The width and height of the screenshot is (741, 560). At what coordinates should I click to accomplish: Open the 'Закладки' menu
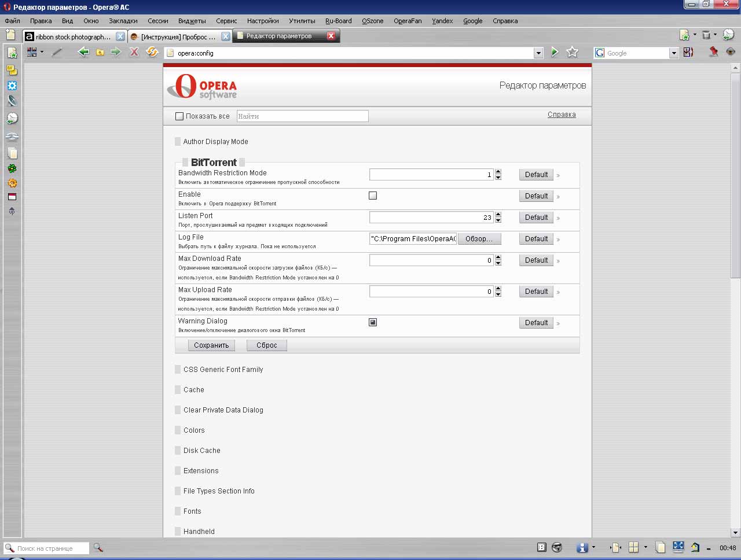tap(123, 21)
